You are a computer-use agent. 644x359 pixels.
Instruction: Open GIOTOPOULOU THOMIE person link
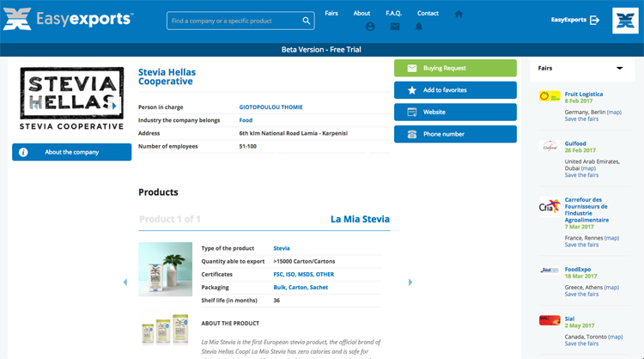coord(270,107)
